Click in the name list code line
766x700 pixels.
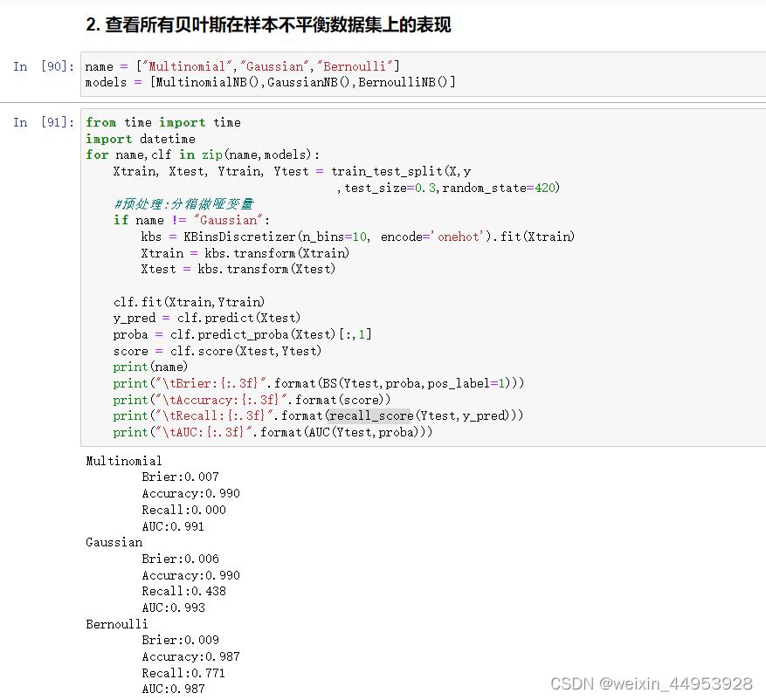tap(242, 66)
